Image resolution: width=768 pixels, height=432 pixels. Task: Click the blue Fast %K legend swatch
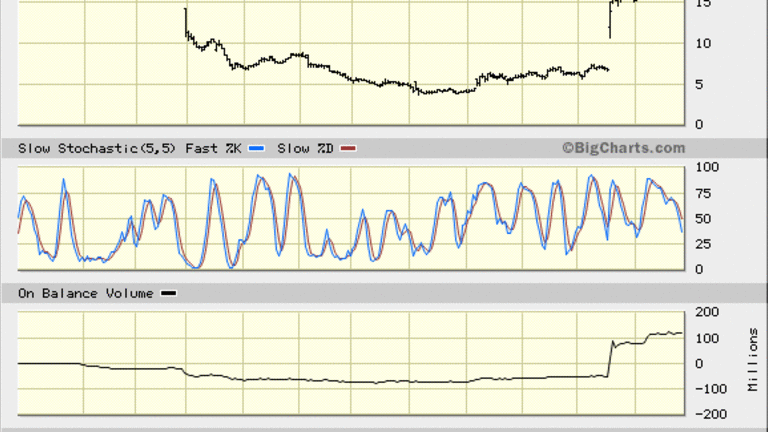(x=256, y=148)
